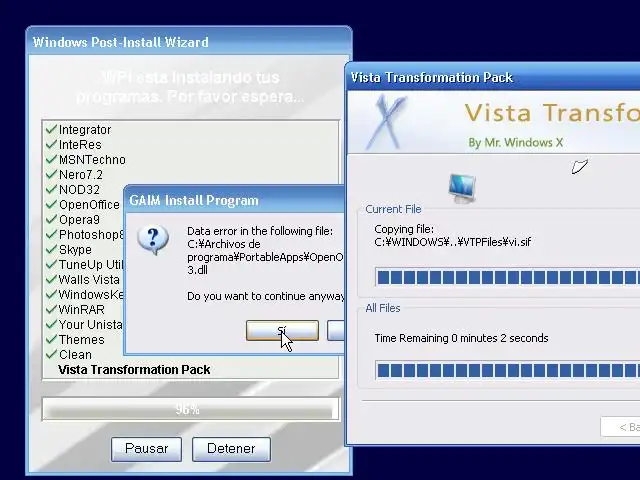Click the X logo in Vista Transformation Pack
Image resolution: width=640 pixels, height=480 pixels.
pos(386,122)
